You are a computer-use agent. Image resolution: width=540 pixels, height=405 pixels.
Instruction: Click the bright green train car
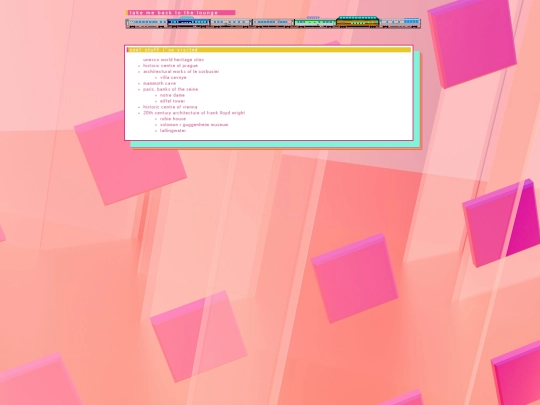315,22
